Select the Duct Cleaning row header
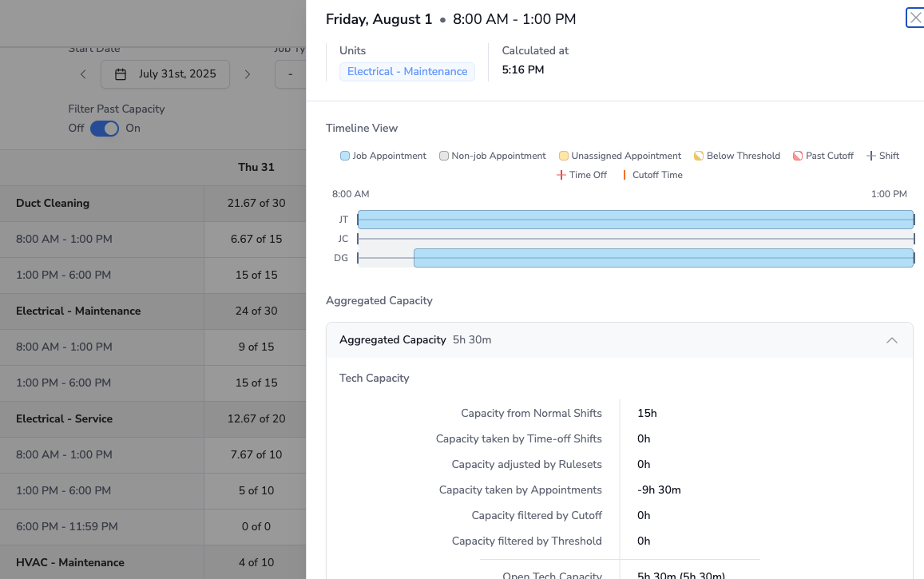 [x=53, y=203]
